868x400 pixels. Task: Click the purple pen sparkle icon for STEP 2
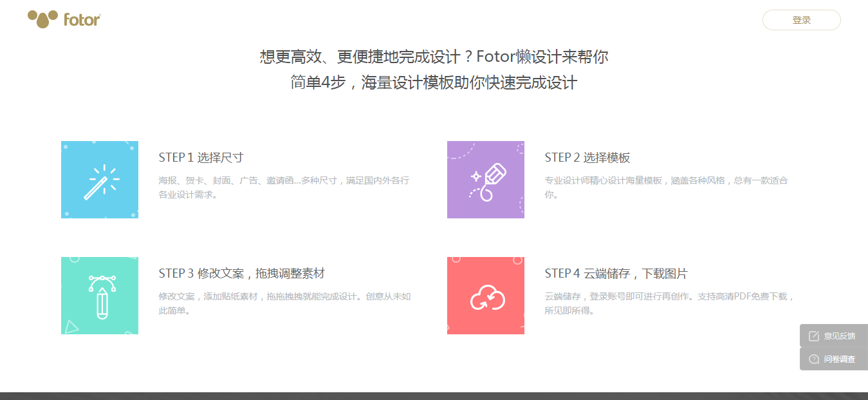coord(486,180)
